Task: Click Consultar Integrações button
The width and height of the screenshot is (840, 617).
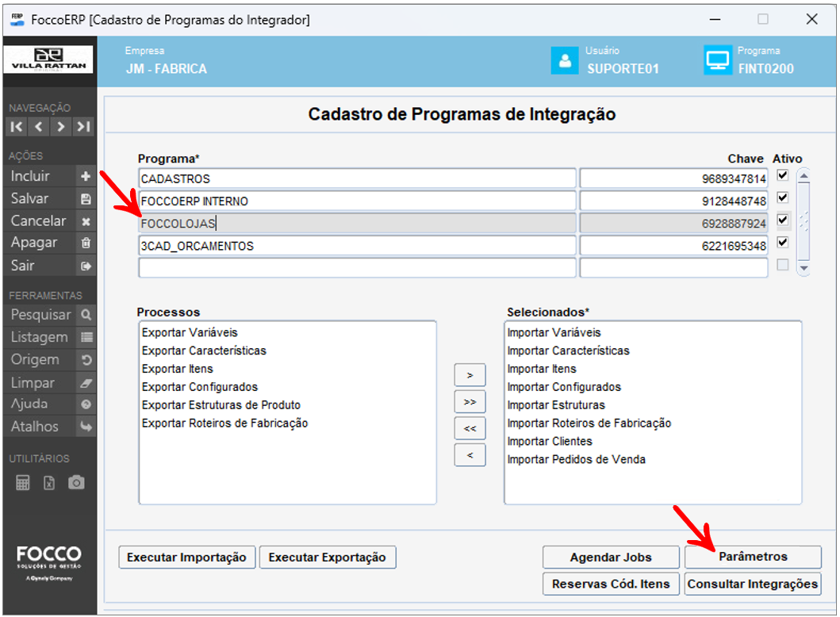Action: pyautogui.click(x=753, y=584)
